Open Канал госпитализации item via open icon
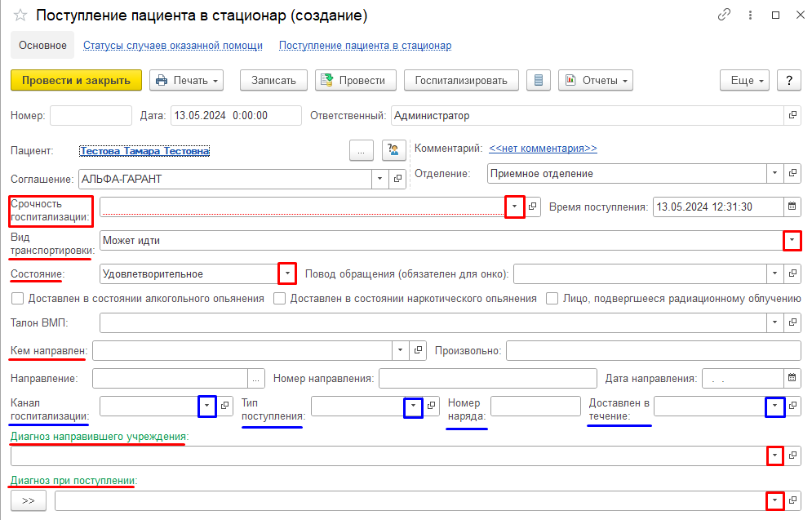This screenshot has width=812, height=520. pos(224,406)
